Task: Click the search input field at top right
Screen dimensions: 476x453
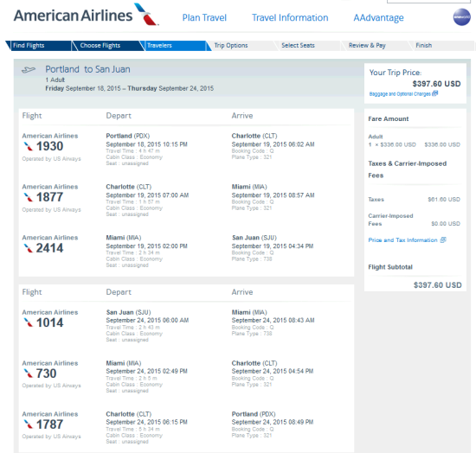Action: coord(428,2)
